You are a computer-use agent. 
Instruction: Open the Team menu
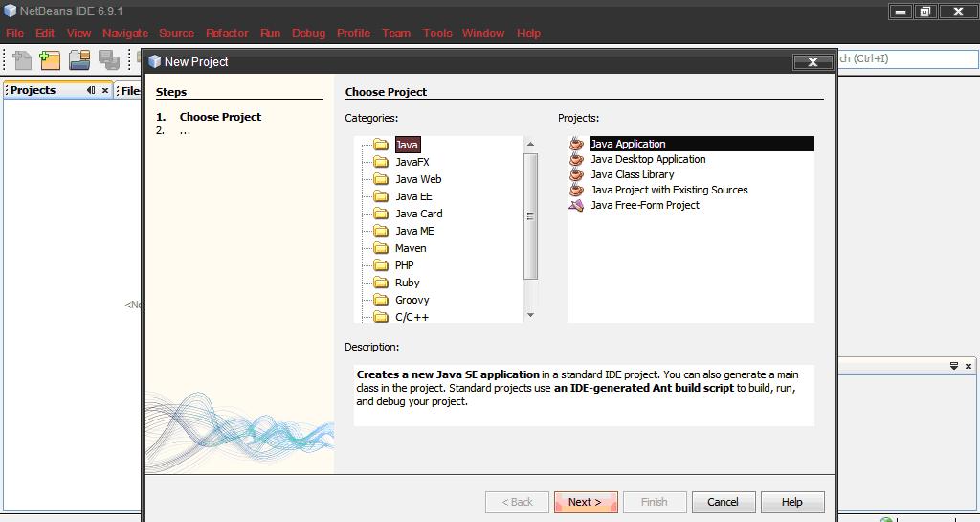pyautogui.click(x=397, y=34)
